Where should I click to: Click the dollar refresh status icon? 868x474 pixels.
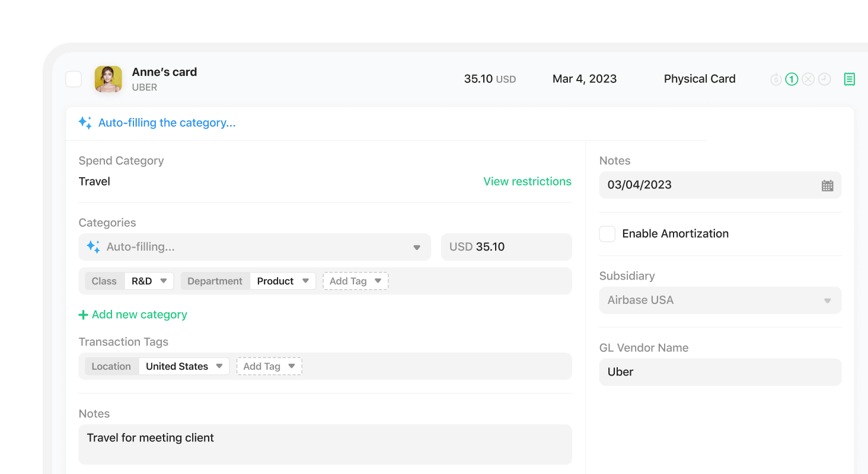pyautogui.click(x=776, y=79)
